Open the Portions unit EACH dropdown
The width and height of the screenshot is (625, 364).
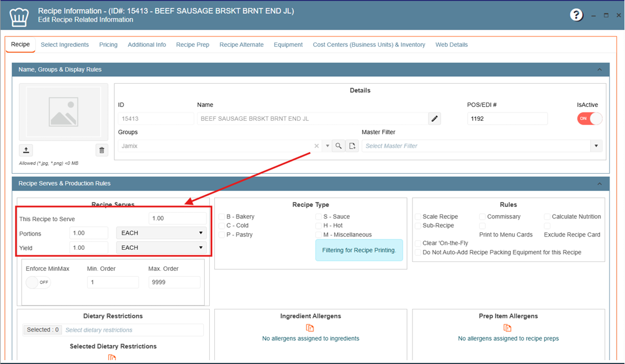click(161, 233)
